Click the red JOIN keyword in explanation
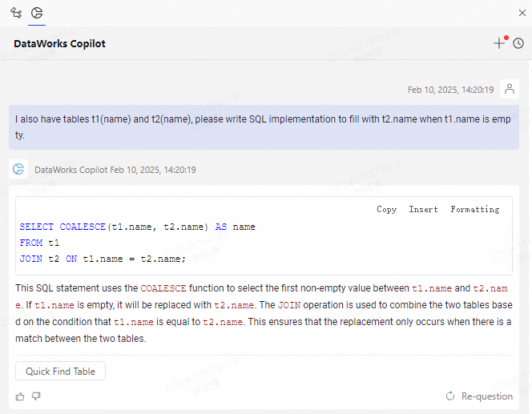Screen dimensions: 532x414 click(x=289, y=305)
